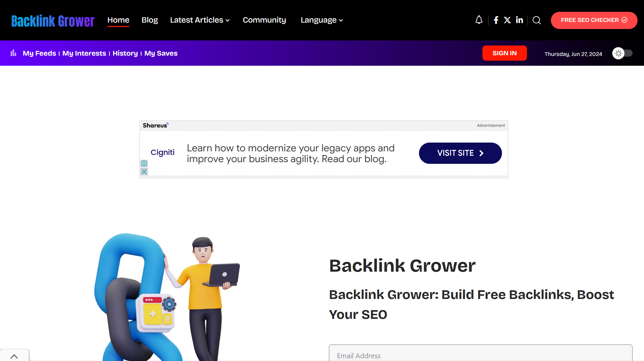Image resolution: width=644 pixels, height=361 pixels.
Task: Open the History link
Action: pyautogui.click(x=125, y=53)
